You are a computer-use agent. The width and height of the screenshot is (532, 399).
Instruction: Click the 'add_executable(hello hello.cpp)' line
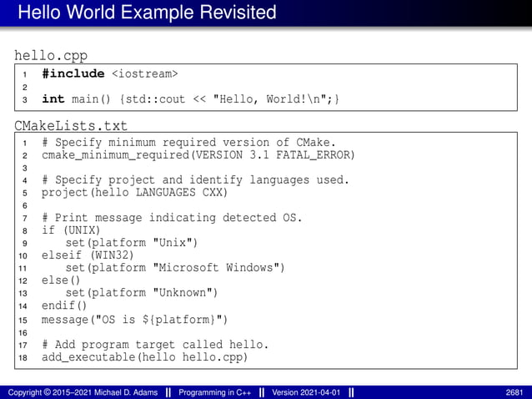145,357
